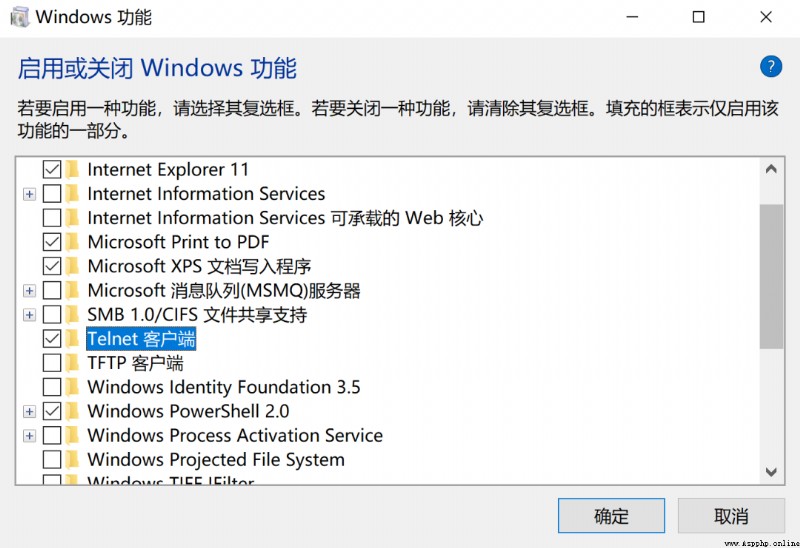The height and width of the screenshot is (548, 800).
Task: Uncheck the Telnet 客户端 checkbox
Action: (52, 338)
